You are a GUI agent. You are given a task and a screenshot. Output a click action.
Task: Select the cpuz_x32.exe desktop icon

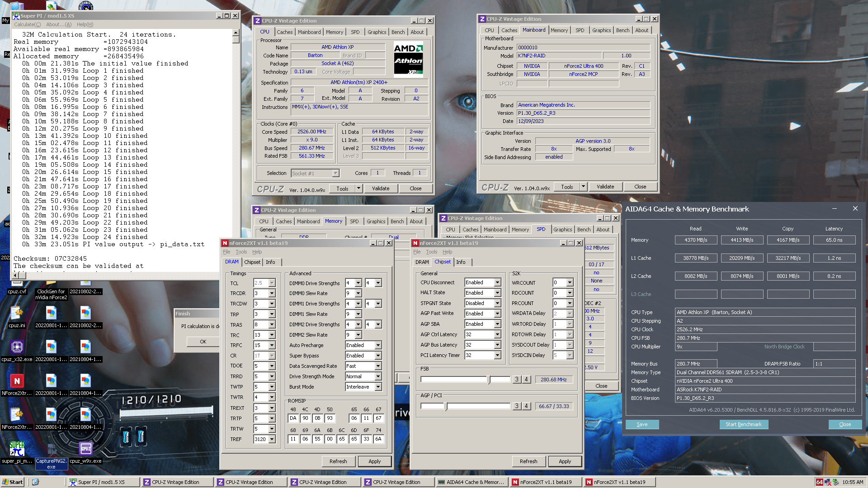(x=17, y=350)
